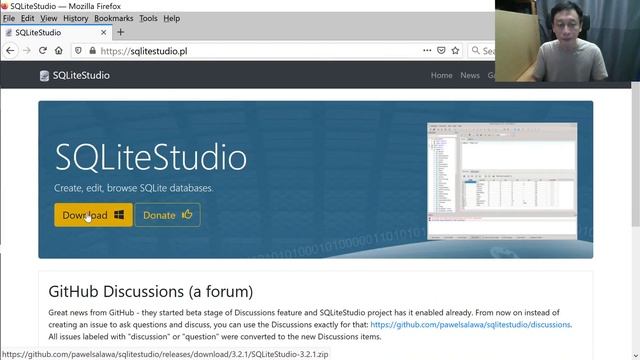Click the 'Create, edit, browse SQLite databases.' tagline
Screen dimensions: 640x360
point(133,188)
